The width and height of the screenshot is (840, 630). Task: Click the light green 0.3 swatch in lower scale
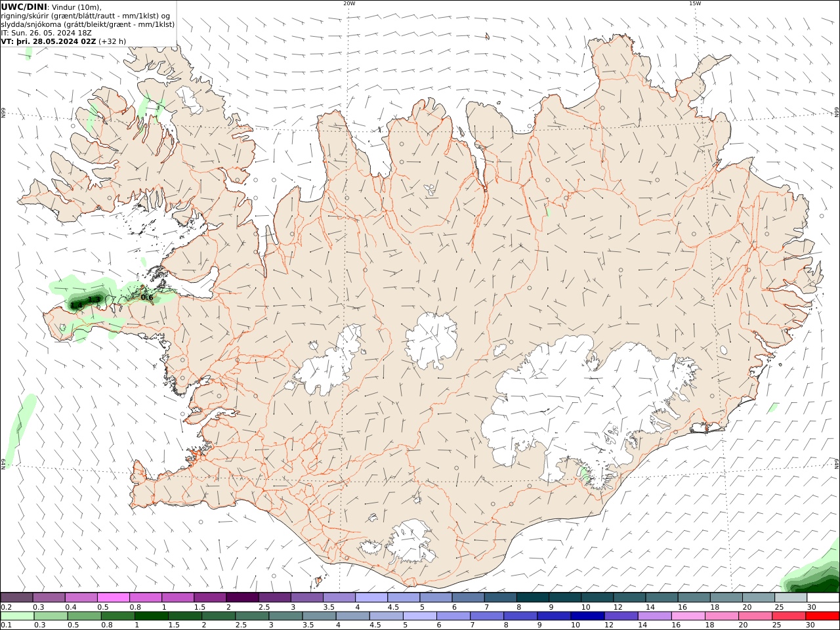(x=51, y=616)
